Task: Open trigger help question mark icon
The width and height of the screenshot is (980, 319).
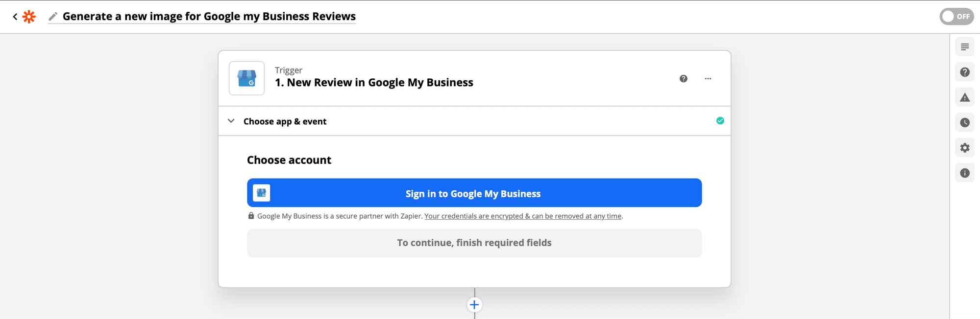Action: [x=684, y=78]
